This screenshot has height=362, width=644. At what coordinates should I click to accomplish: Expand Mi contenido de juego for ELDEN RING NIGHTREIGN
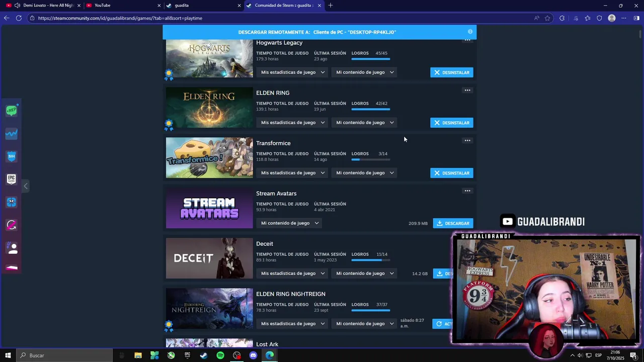(365, 324)
